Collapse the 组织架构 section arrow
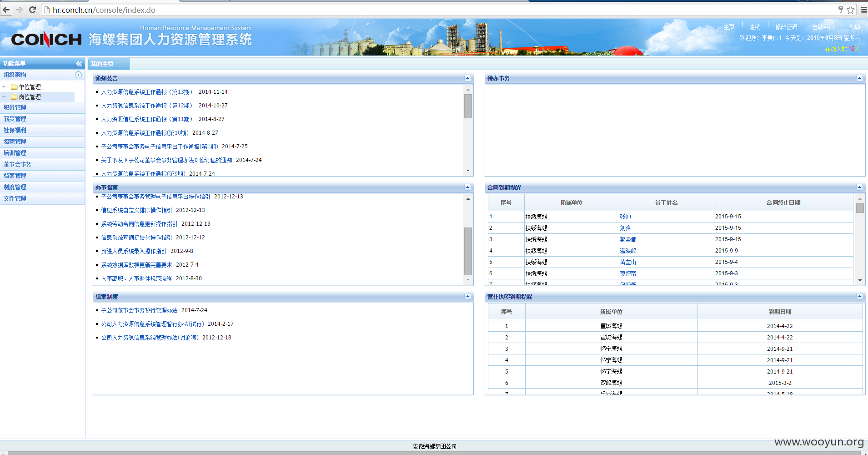 point(78,75)
